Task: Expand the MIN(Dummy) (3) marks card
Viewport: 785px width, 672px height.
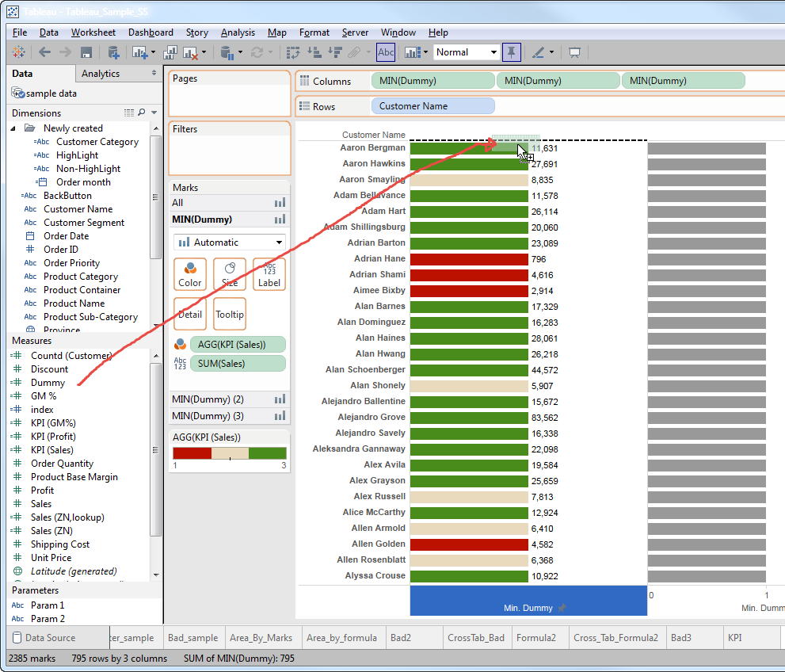Action: pyautogui.click(x=229, y=415)
